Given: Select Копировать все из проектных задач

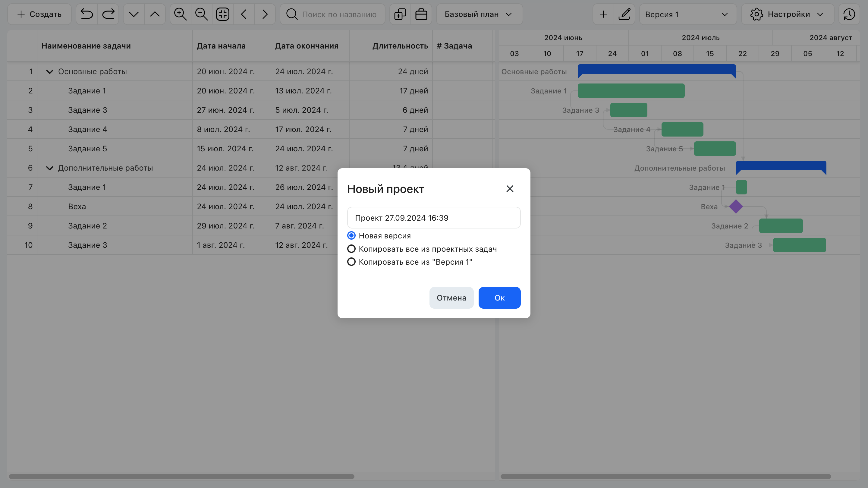Looking at the screenshot, I should tap(351, 249).
